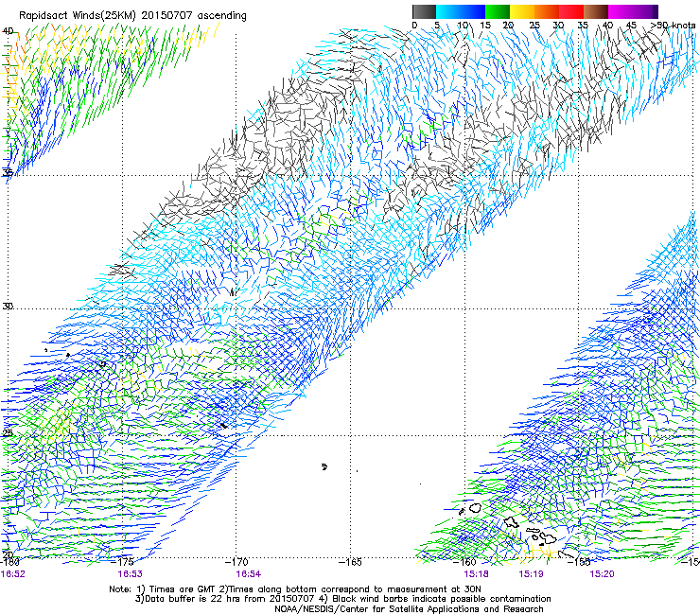Screen dimensions: 700x615
Task: Click the latitude label 35
Action: tap(8, 173)
